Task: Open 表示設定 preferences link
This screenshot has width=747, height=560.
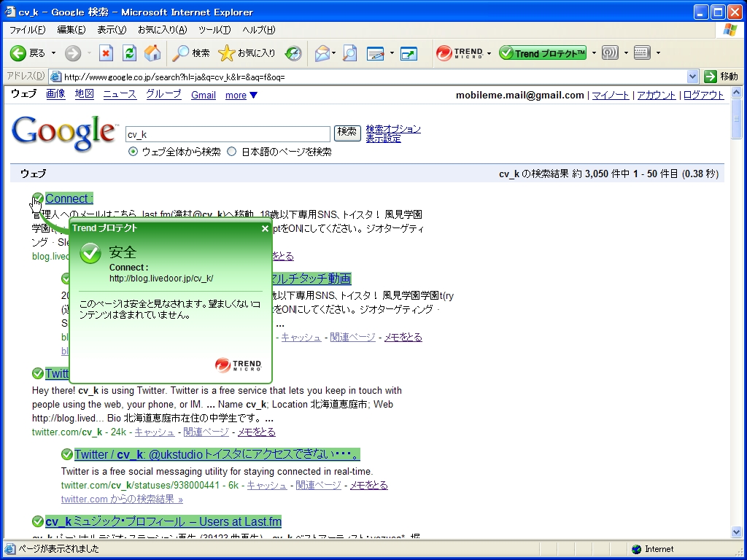Action: (x=383, y=139)
